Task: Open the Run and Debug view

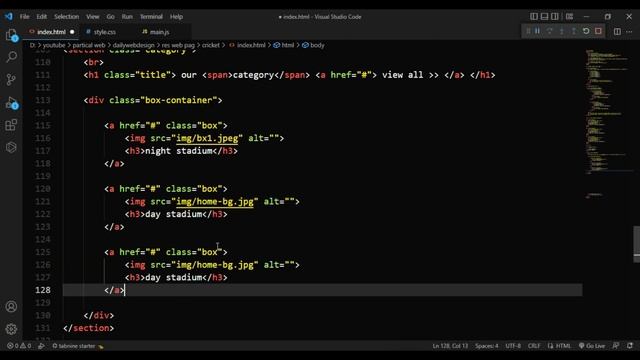Action: (11, 102)
